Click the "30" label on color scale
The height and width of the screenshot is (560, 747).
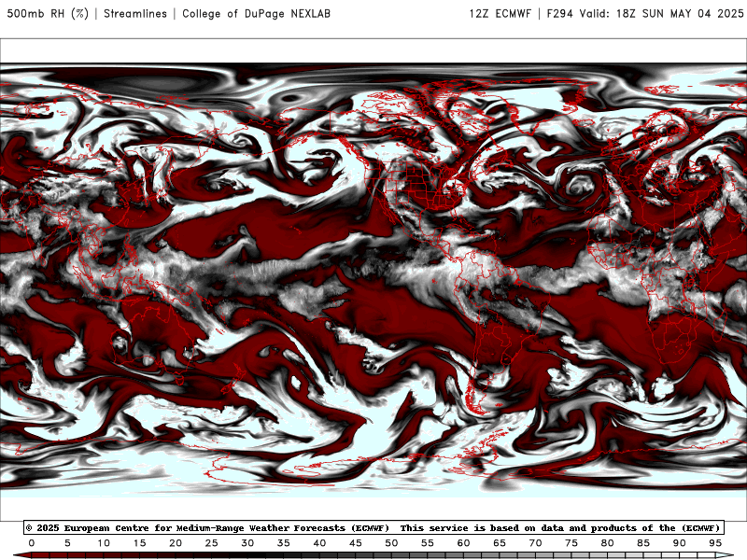coord(247,543)
